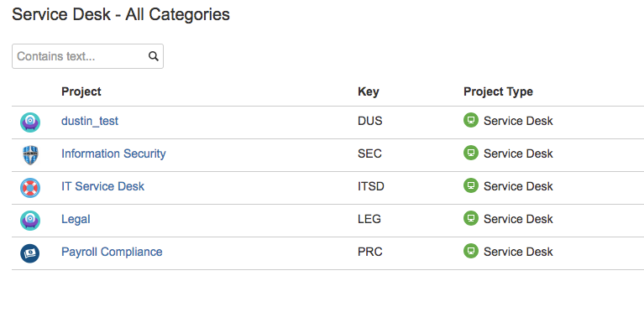Open the Payroll Compliance project
644x328 pixels.
(x=112, y=252)
